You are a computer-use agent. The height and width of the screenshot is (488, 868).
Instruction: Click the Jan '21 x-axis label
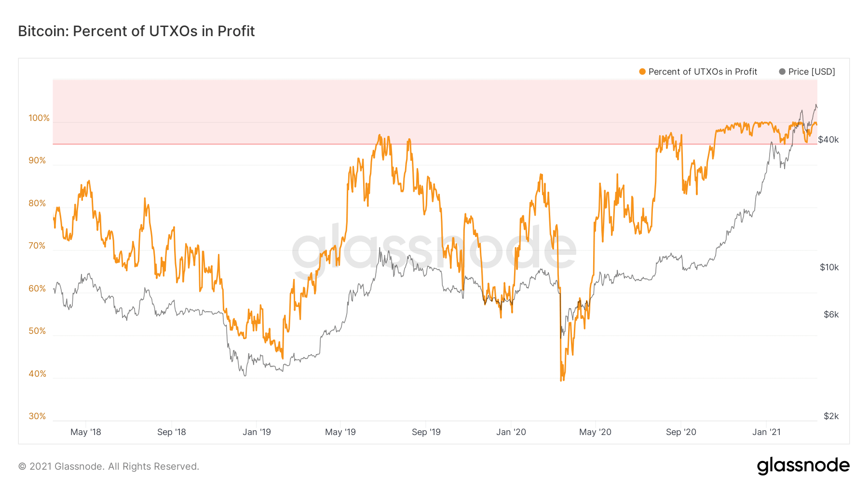pos(766,432)
